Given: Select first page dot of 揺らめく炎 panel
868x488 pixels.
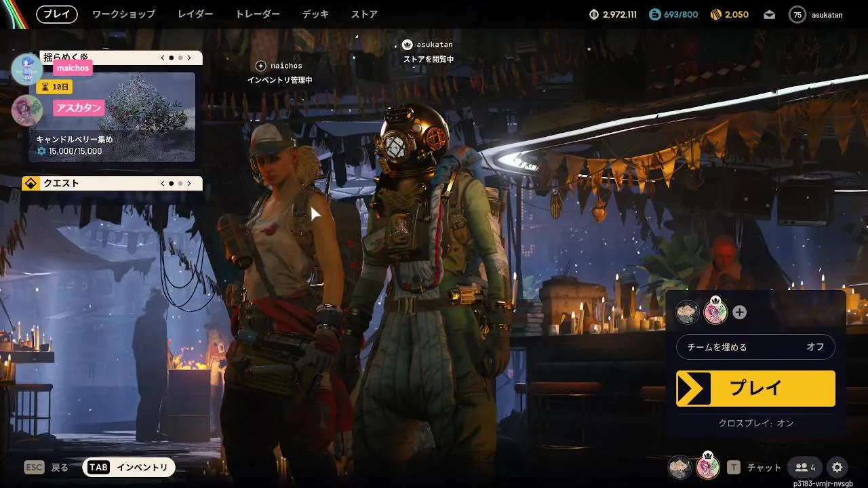Looking at the screenshot, I should coord(172,58).
